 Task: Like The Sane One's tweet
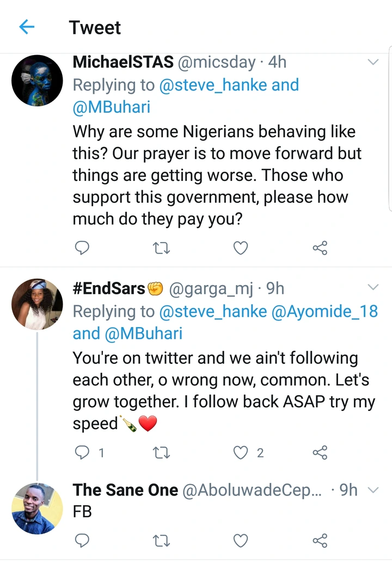[240, 540]
